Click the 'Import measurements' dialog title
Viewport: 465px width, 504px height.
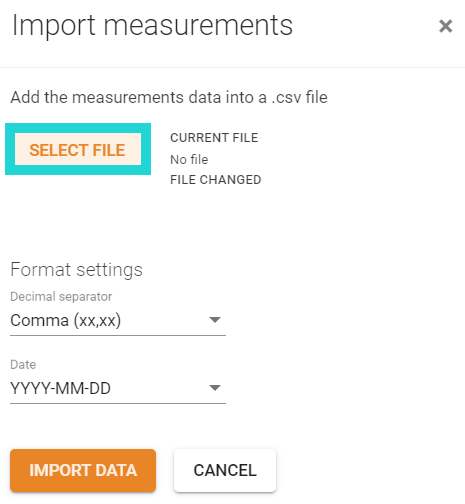152,26
